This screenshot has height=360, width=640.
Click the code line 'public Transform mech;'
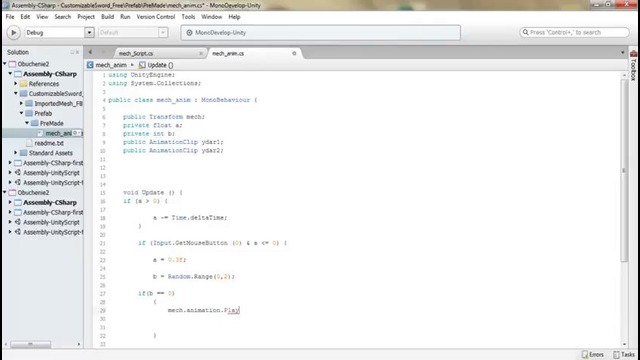pos(164,117)
